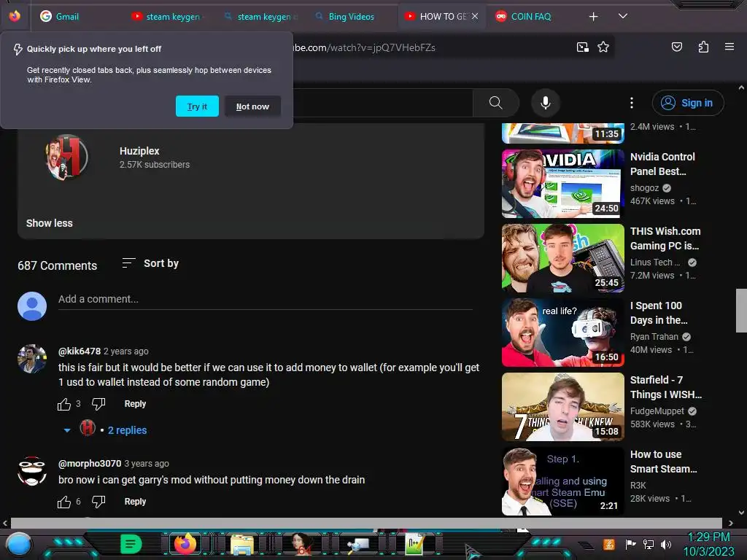This screenshot has height=560, width=747.
Task: Open the Ryan Trahan channel link
Action: tap(654, 337)
